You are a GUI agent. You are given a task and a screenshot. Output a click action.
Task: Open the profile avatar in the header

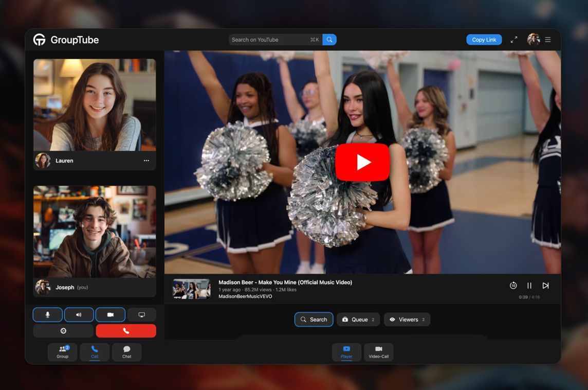pos(533,40)
